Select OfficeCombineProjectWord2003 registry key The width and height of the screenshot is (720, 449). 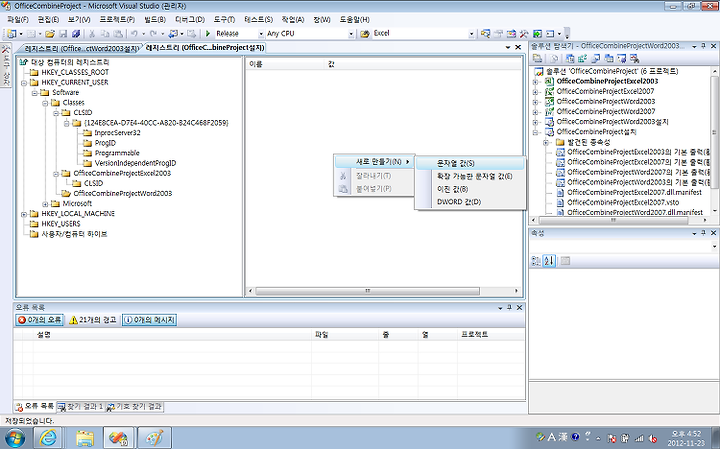123,193
